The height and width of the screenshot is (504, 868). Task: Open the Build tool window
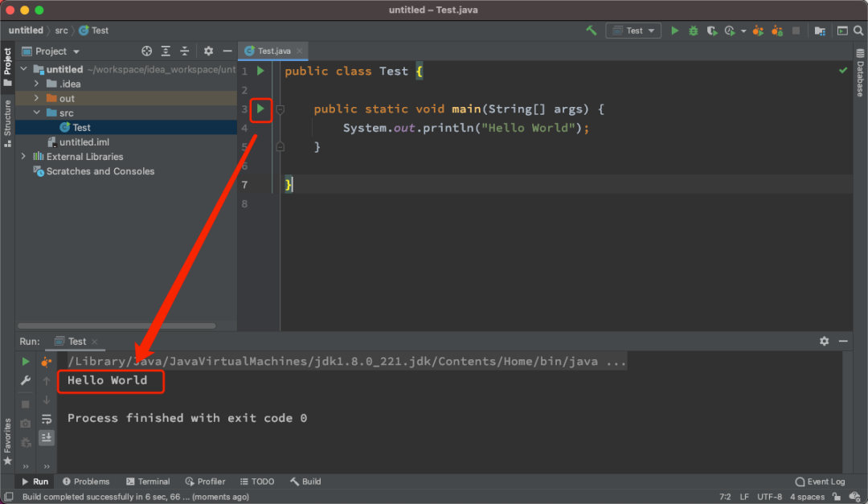305,481
